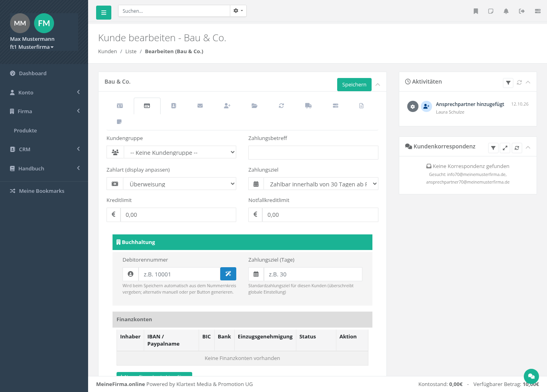
Task: Click the logout arrow icon
Action: 522,11
